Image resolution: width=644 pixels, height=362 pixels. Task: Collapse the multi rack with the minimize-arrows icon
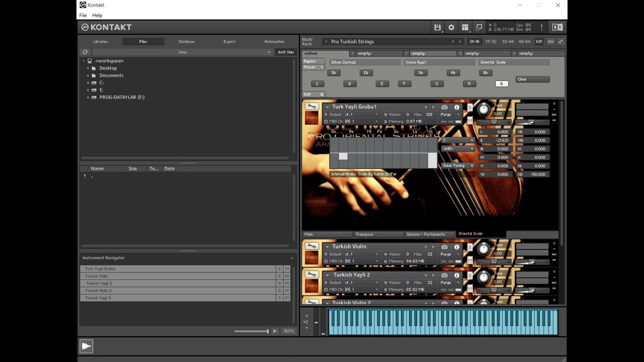[561, 42]
